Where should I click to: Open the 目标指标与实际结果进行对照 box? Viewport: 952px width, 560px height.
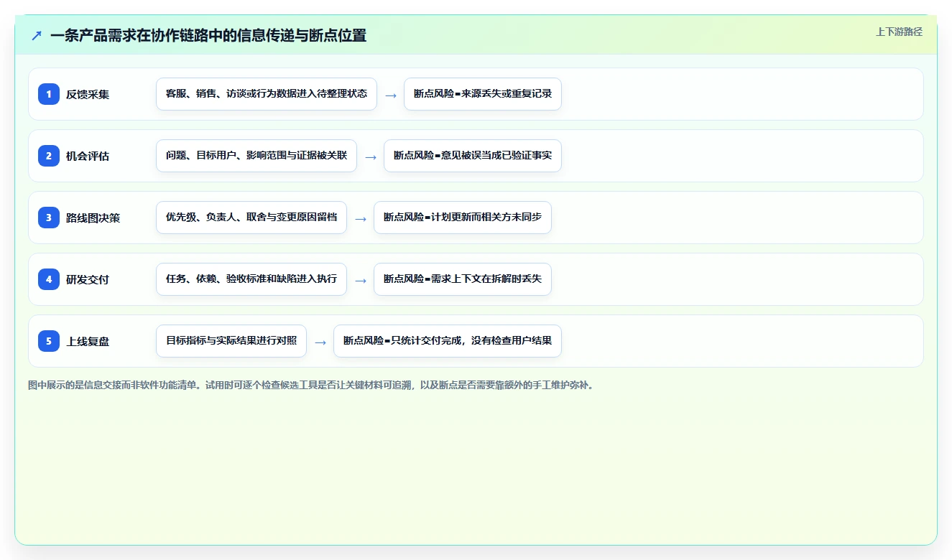231,341
